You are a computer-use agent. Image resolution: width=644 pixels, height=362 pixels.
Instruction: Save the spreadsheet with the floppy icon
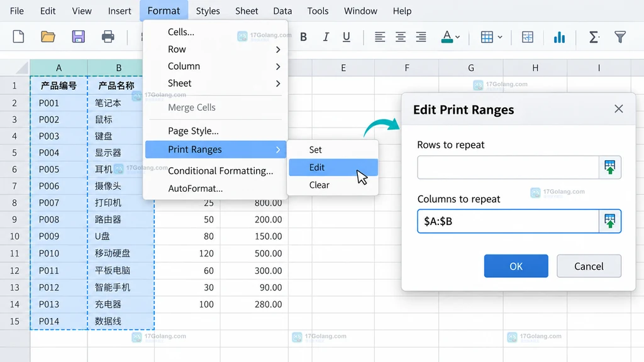click(x=78, y=37)
